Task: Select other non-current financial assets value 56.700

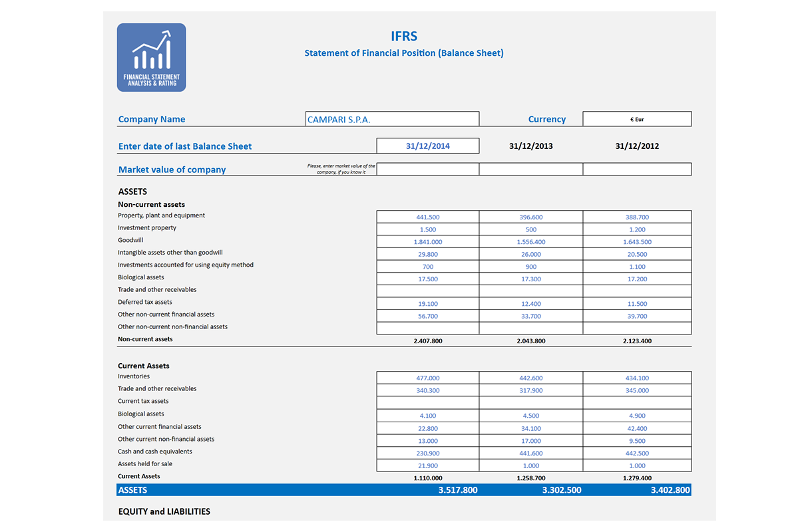Action: coord(428,317)
